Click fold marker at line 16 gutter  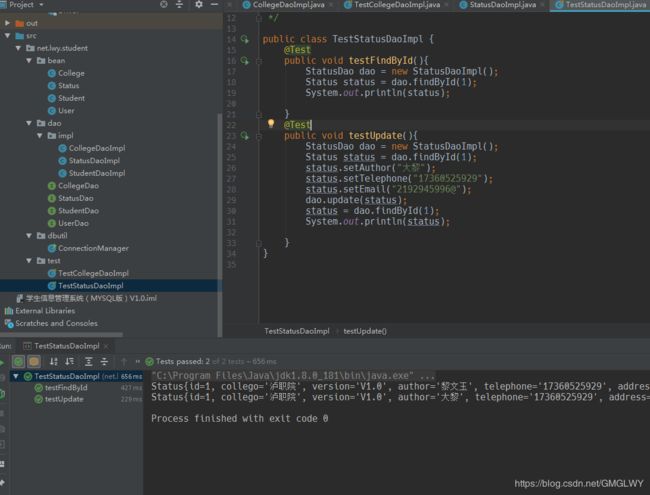click(x=259, y=61)
